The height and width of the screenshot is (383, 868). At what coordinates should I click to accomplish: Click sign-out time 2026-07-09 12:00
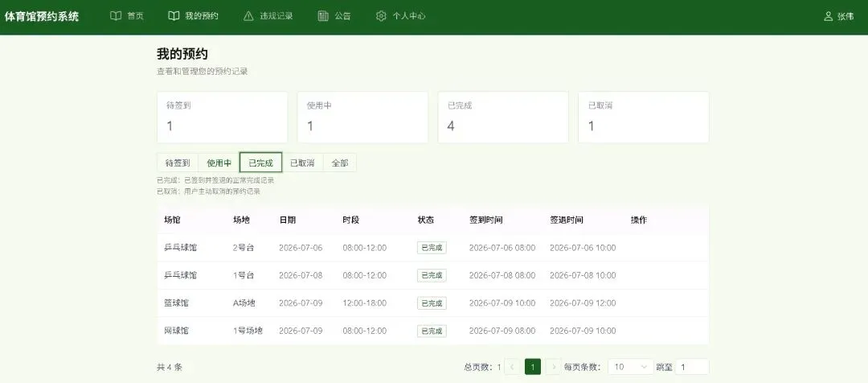point(583,303)
